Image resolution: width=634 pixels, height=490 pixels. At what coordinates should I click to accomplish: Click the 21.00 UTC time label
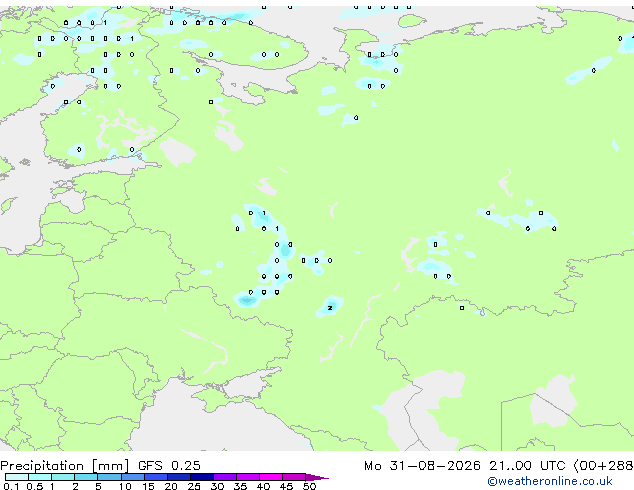coord(527,466)
